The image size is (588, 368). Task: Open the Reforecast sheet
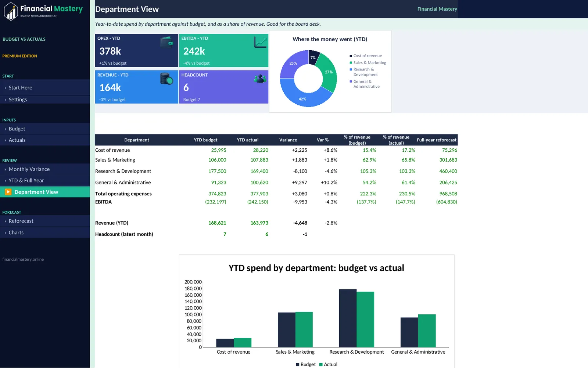(45, 221)
